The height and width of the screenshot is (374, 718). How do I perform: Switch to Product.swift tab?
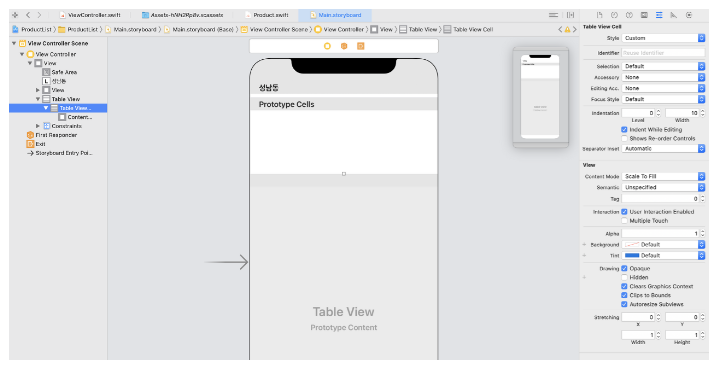(x=267, y=15)
